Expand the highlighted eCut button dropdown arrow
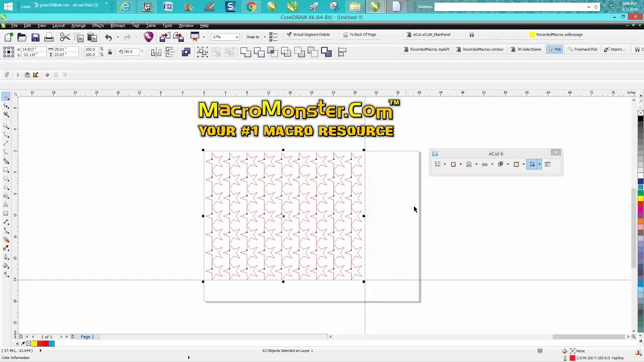The height and width of the screenshot is (362, 644). pos(539,164)
